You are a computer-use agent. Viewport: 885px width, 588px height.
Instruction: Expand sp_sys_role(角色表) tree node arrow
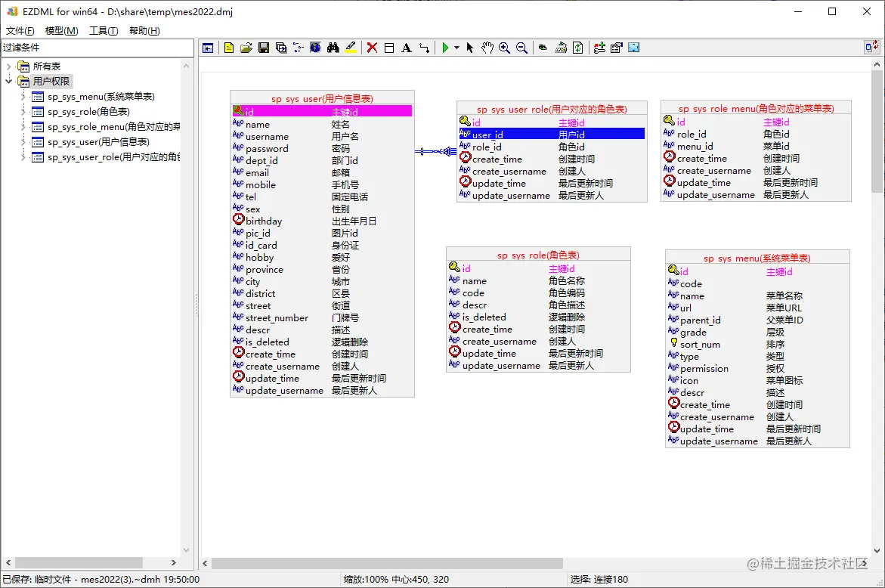(23, 112)
